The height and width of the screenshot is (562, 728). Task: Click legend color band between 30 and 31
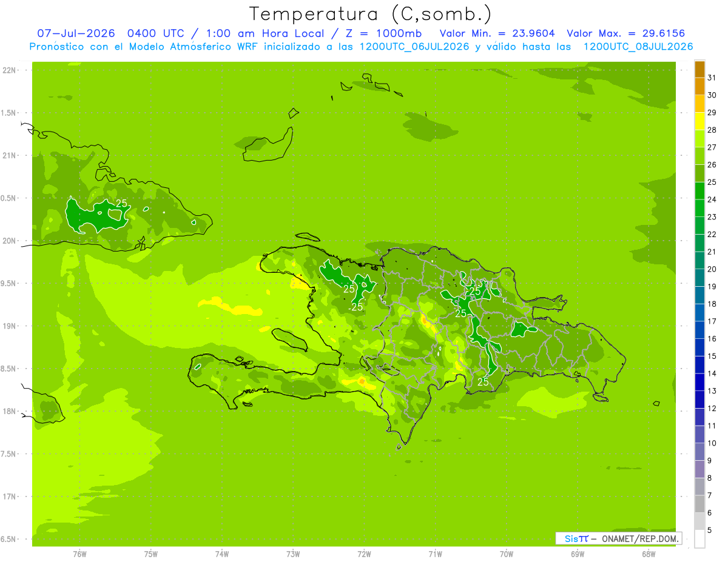point(699,87)
